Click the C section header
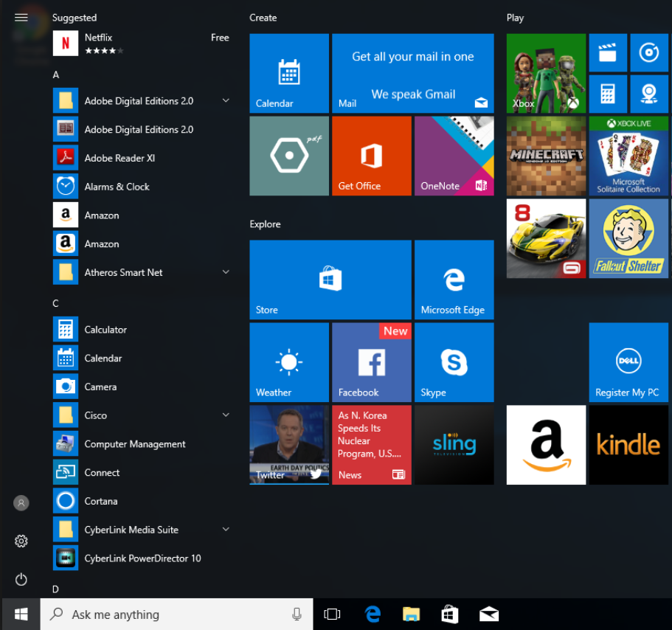 coord(55,303)
